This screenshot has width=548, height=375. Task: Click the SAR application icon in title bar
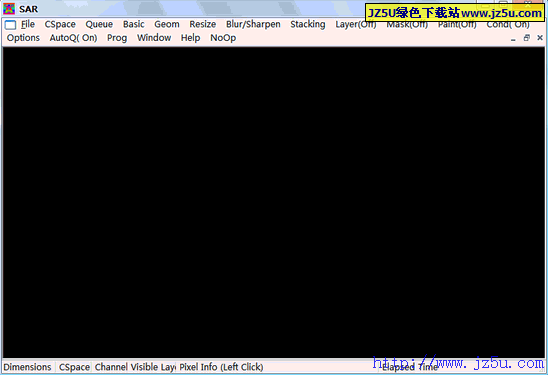pos(9,9)
